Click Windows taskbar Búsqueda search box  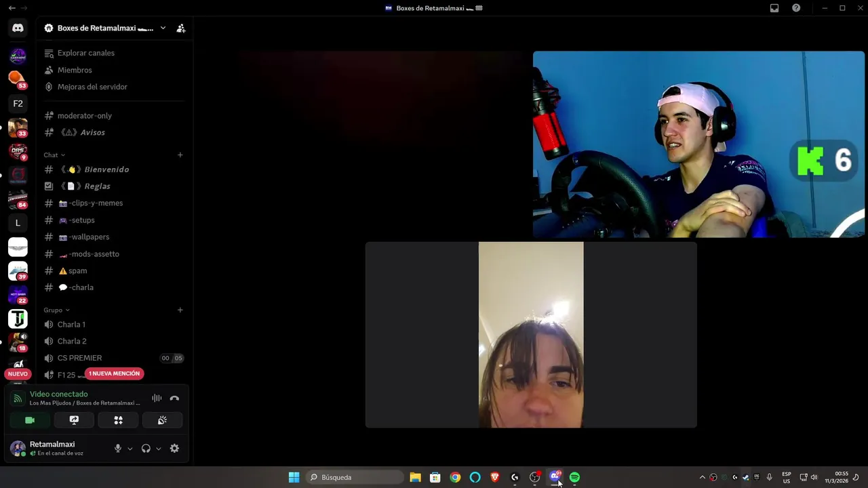point(353,477)
